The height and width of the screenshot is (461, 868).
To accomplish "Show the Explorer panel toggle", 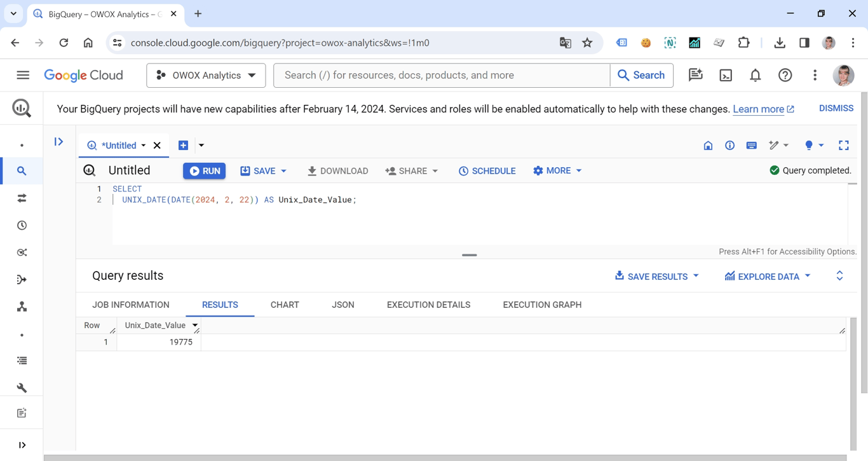I will pyautogui.click(x=58, y=142).
